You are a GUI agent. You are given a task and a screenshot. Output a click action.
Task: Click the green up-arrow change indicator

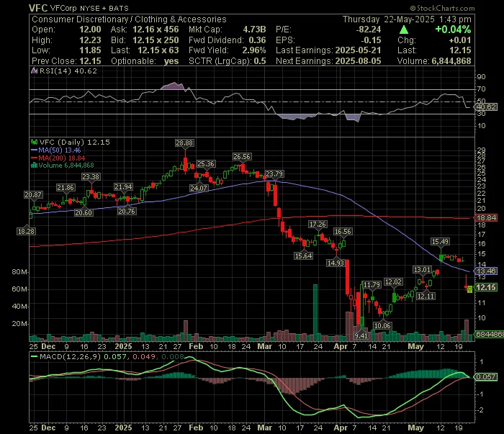(404, 30)
